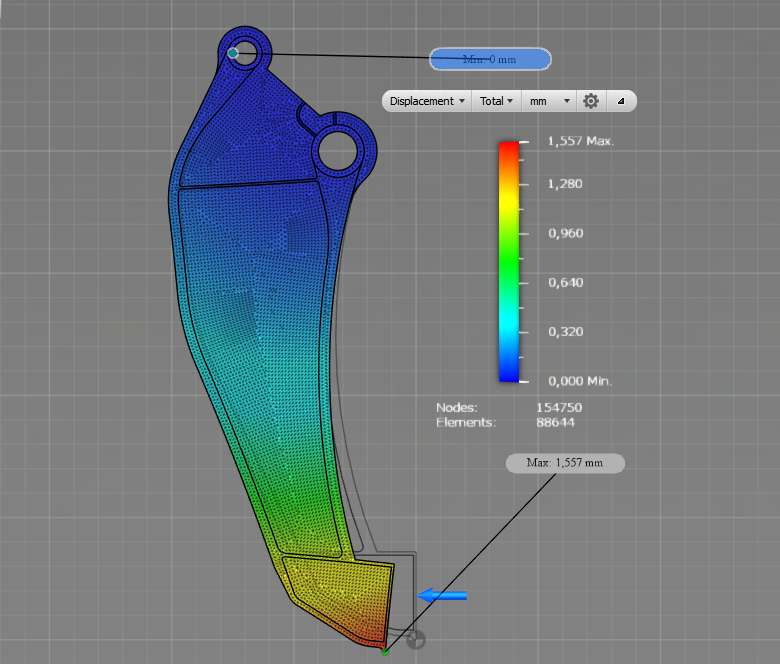
Task: Click the bottom white min legend slider handle
Action: [x=524, y=381]
